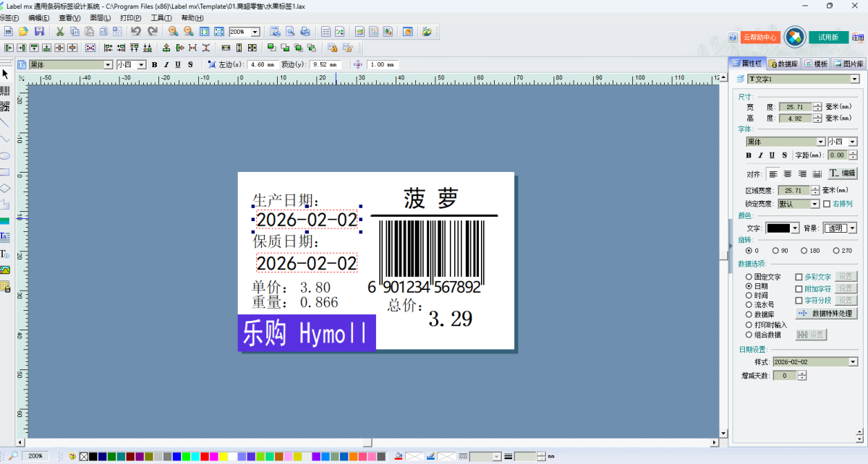Click the zoom in magnifier icon

coord(173,32)
